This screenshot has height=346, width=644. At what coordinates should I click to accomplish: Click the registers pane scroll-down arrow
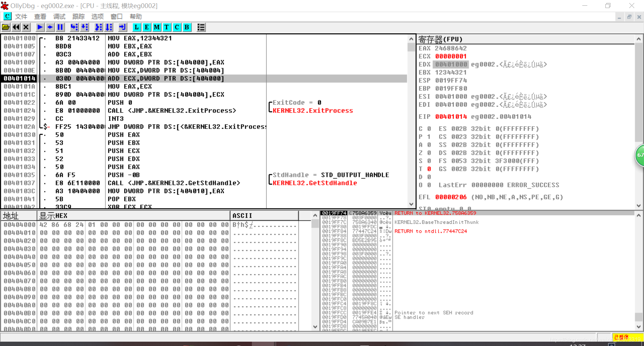[639, 205]
